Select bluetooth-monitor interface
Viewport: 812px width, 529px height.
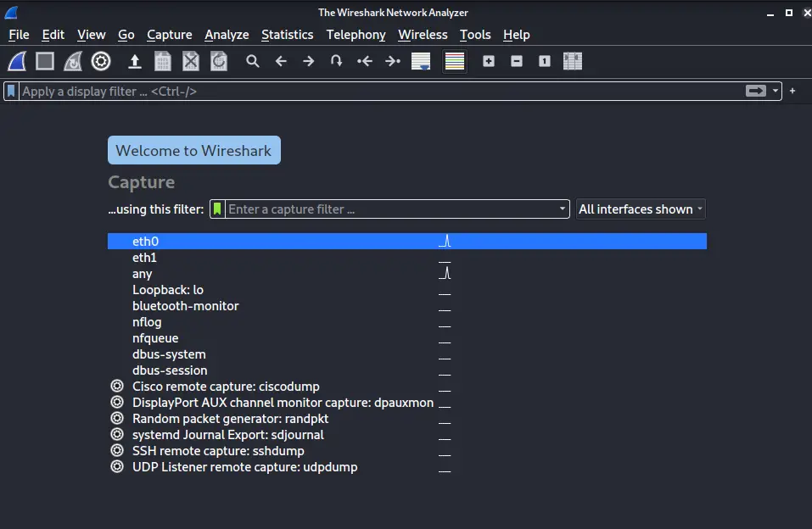[x=407, y=305]
